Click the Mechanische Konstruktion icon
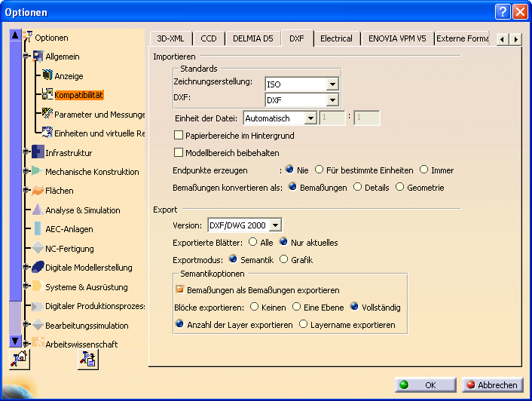 point(37,172)
